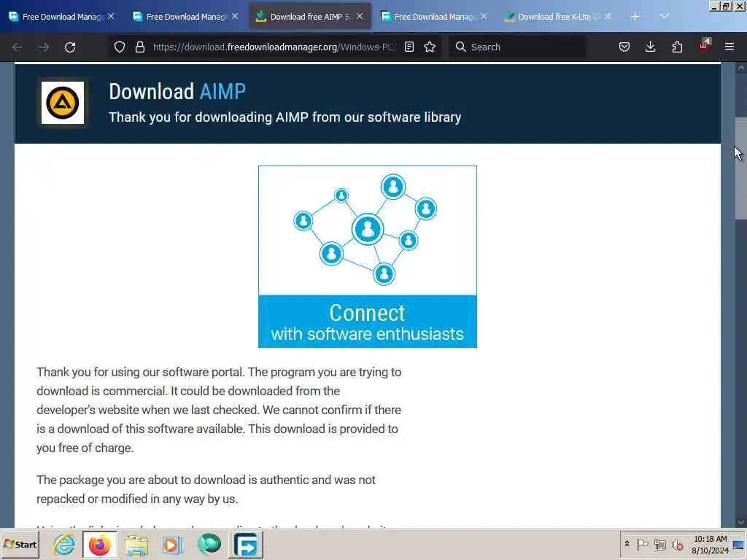Click the muted volume tray icon

677,544
